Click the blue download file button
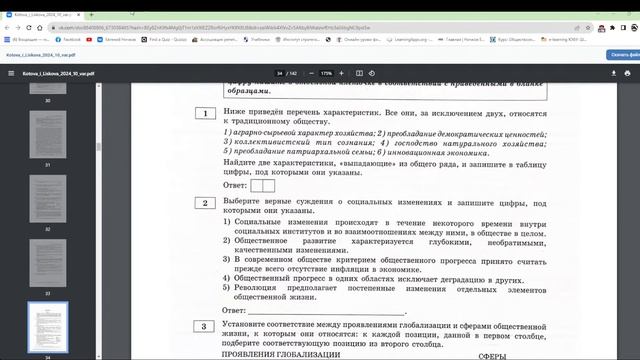This screenshot has width=640, height=360. tap(623, 55)
